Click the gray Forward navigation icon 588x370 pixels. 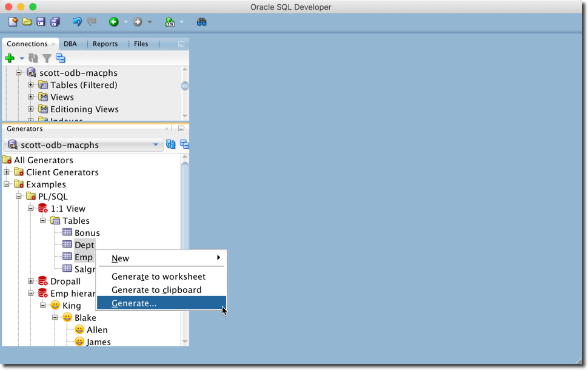tap(138, 22)
